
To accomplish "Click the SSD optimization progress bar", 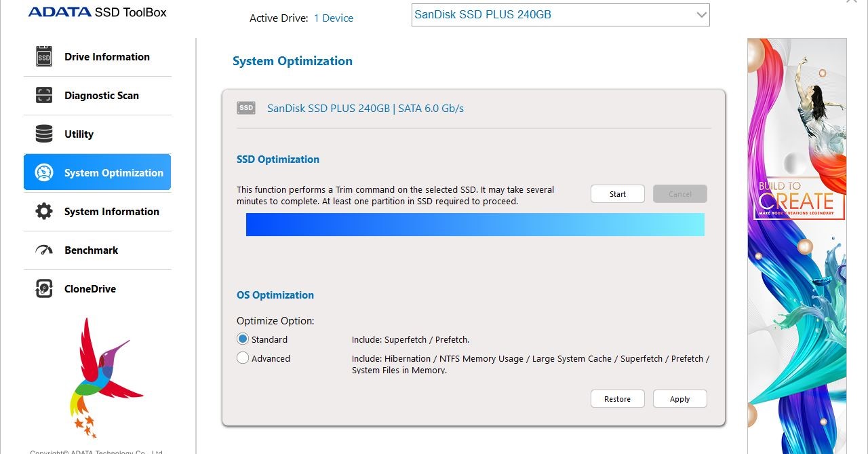I will click(475, 225).
